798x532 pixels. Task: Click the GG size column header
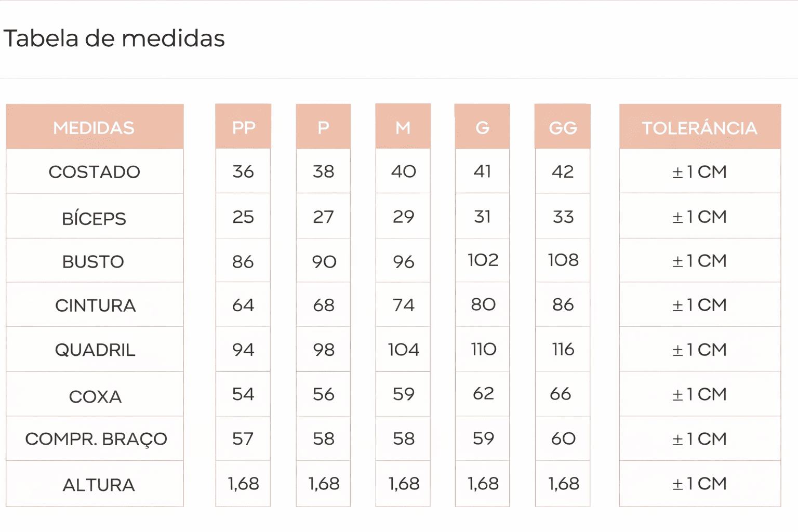(x=563, y=128)
